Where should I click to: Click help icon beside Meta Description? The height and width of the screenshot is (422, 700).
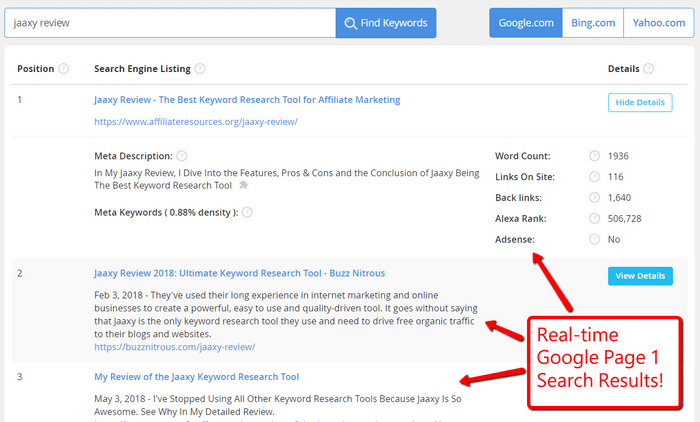tap(182, 156)
